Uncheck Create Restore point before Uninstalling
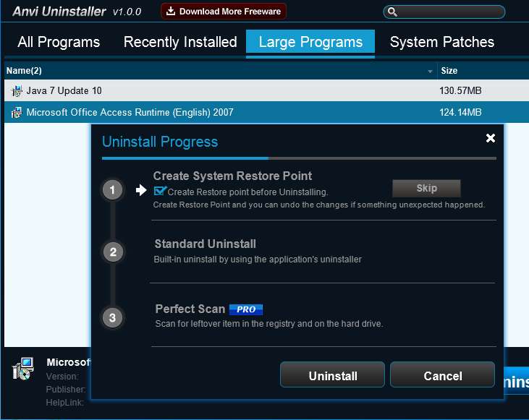The width and height of the screenshot is (529, 420). coord(160,191)
